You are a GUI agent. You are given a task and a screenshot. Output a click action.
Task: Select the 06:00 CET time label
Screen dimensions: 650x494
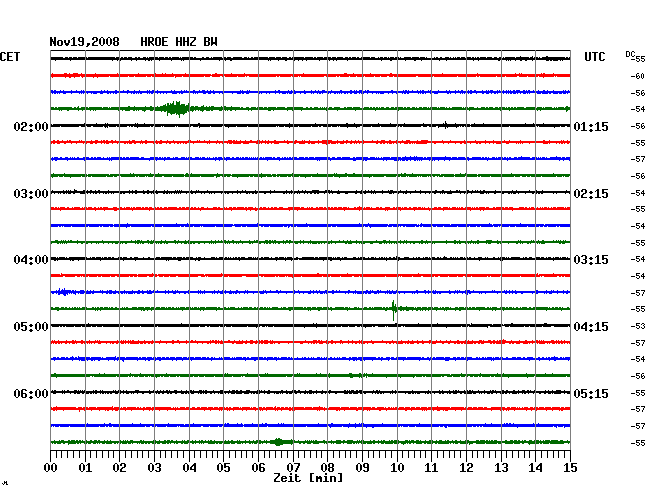point(31,393)
